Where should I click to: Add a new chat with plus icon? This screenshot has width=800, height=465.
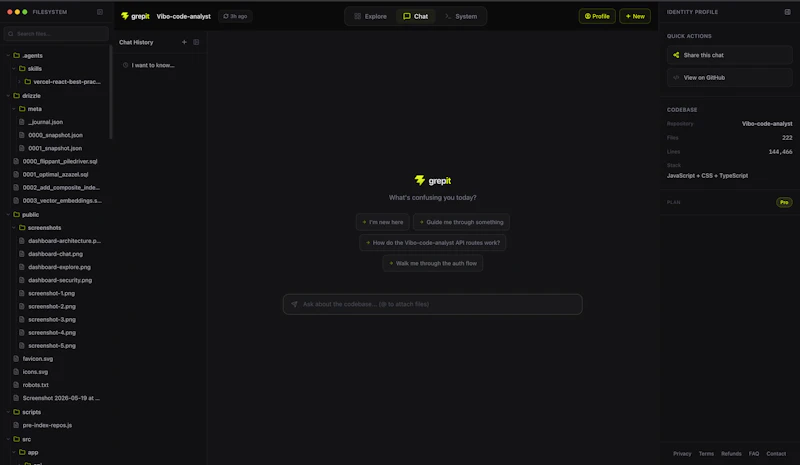[184, 42]
